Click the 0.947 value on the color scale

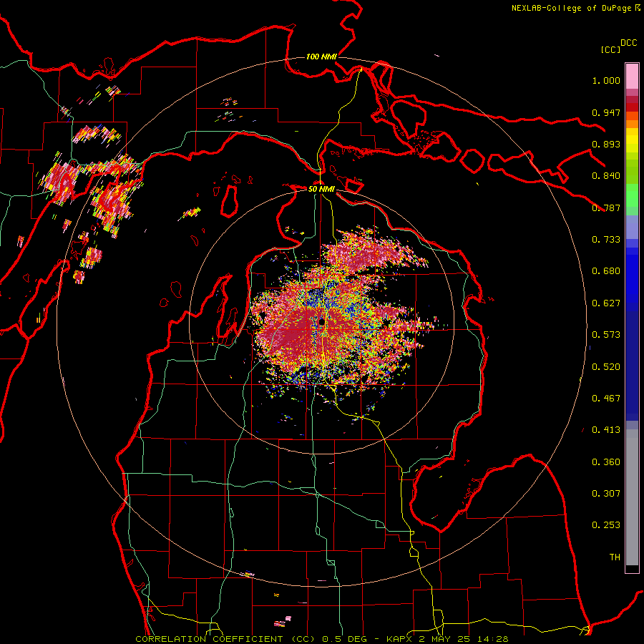[x=606, y=112]
